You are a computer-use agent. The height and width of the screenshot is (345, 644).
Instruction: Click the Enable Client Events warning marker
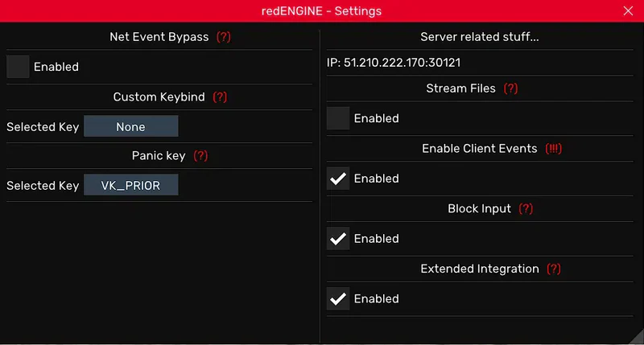pos(554,149)
